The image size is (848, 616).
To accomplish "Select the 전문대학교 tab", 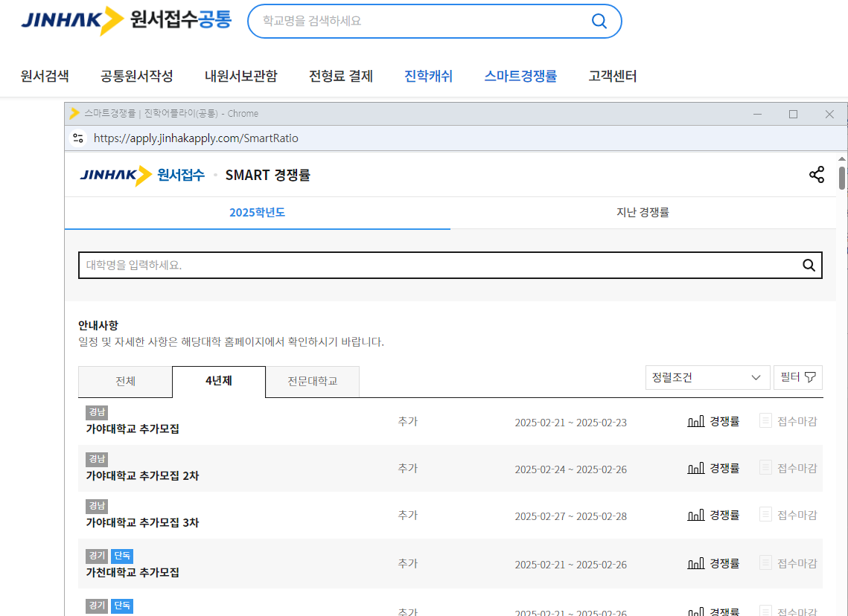I will point(313,382).
